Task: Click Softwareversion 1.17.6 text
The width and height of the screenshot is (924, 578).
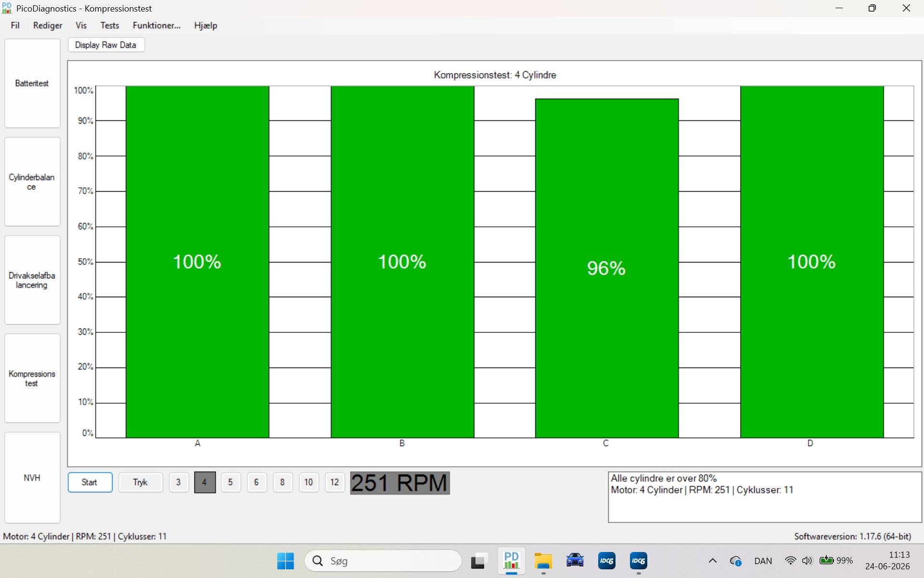Action: pos(852,536)
